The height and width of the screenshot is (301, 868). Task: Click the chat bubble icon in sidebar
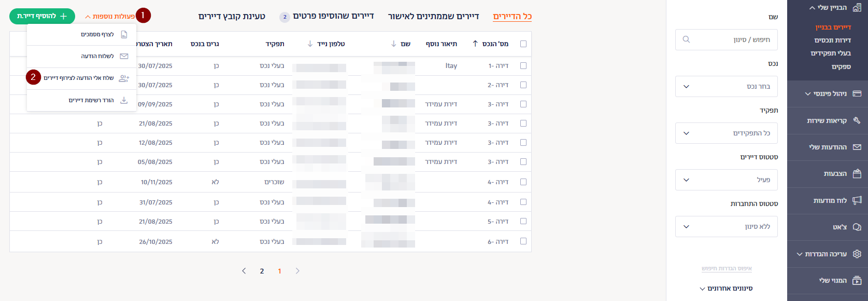coord(857,227)
